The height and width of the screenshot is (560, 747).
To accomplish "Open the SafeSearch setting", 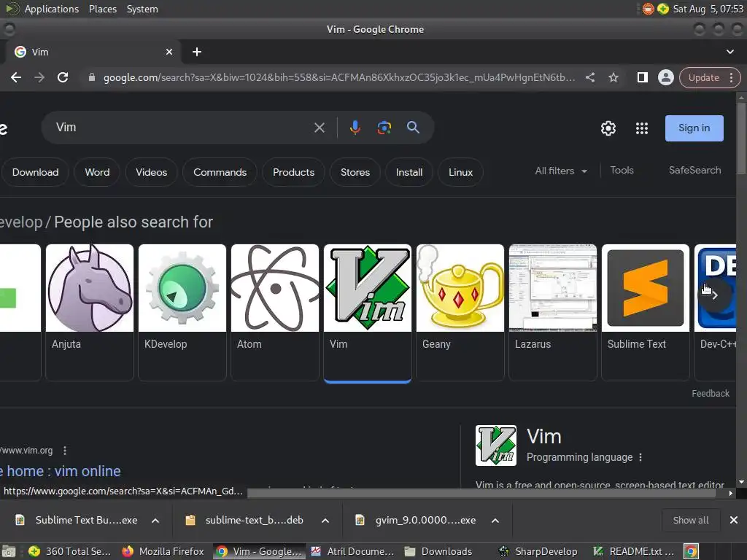I will coord(694,171).
